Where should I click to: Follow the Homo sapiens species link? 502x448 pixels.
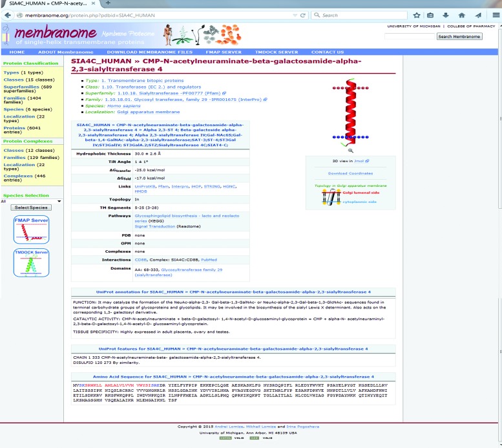tap(123, 106)
